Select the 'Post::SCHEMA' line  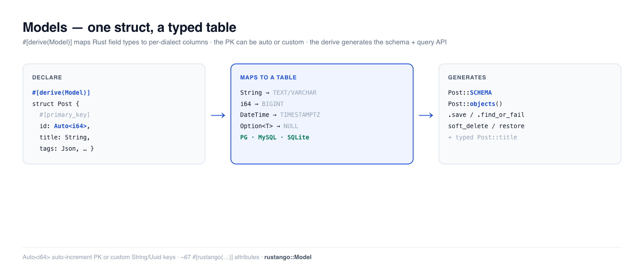coord(470,93)
